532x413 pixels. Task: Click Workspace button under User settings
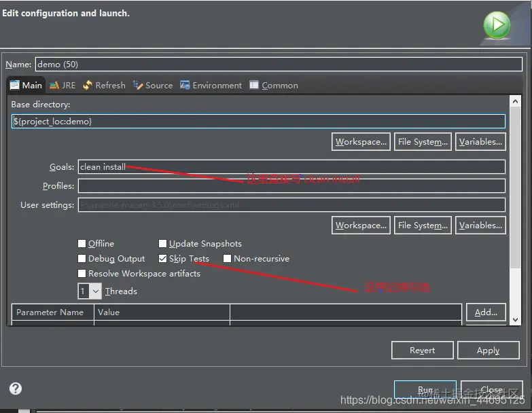click(x=361, y=225)
